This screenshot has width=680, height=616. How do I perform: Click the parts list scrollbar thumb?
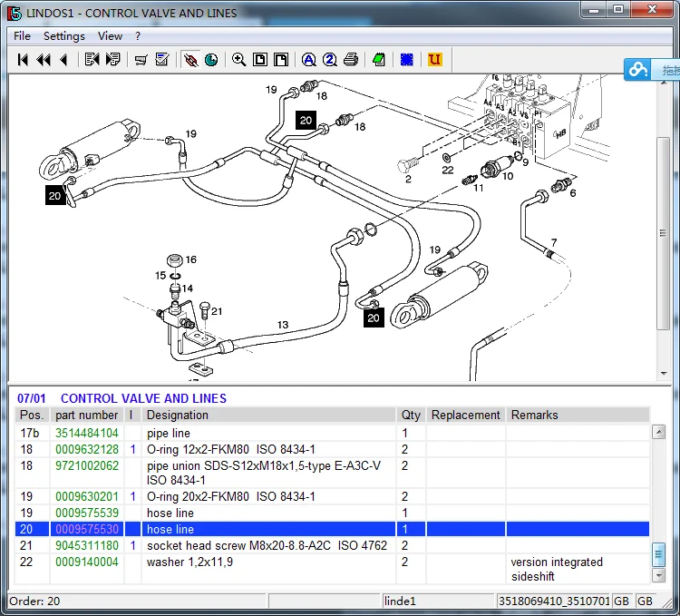tap(659, 554)
